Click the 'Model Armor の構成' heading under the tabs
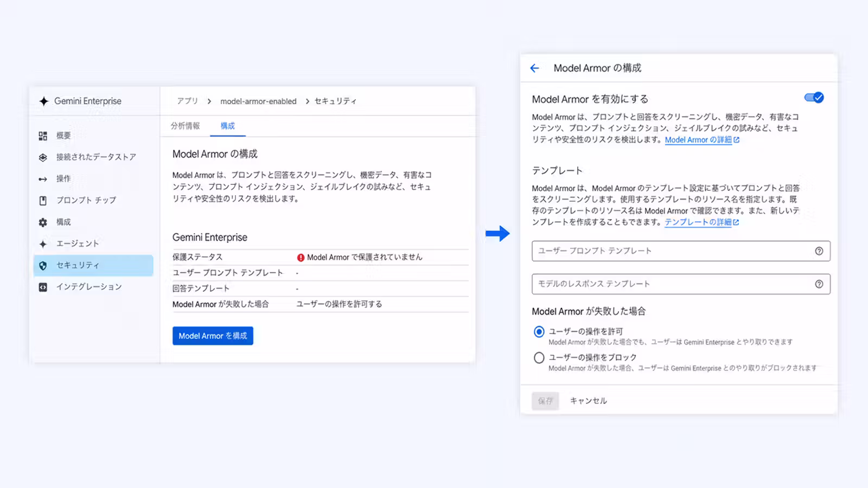The height and width of the screenshot is (488, 868). (x=215, y=154)
